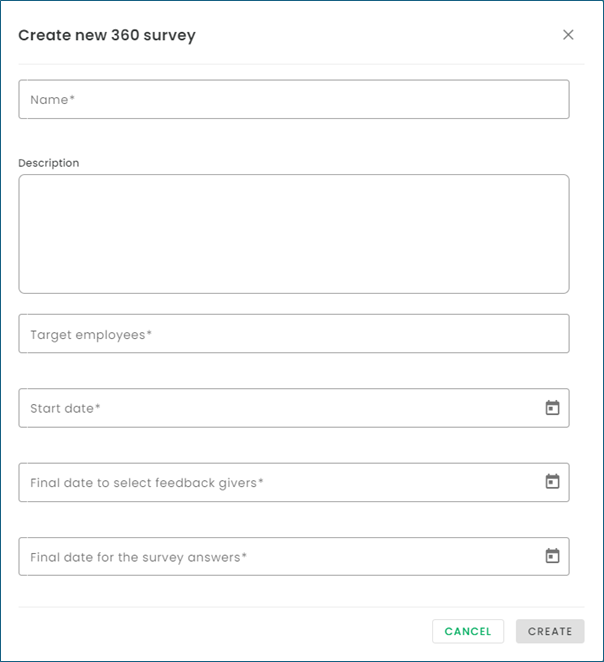Click the Start date input field

tap(294, 408)
